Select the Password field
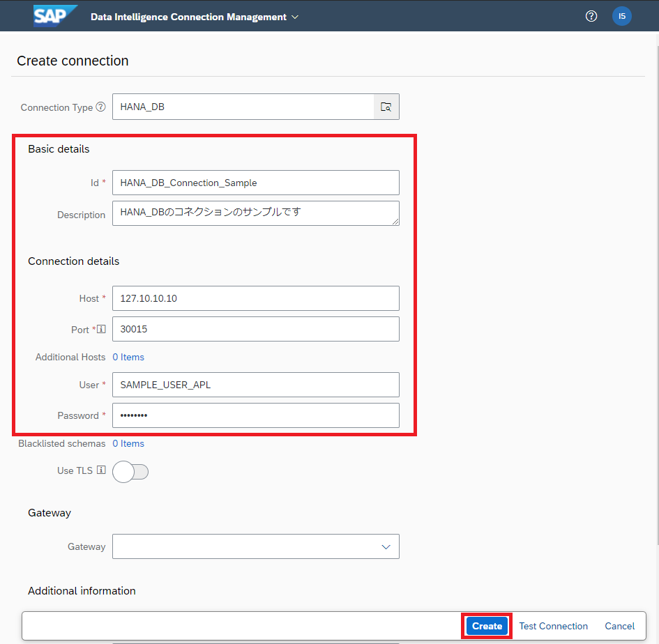 (255, 415)
